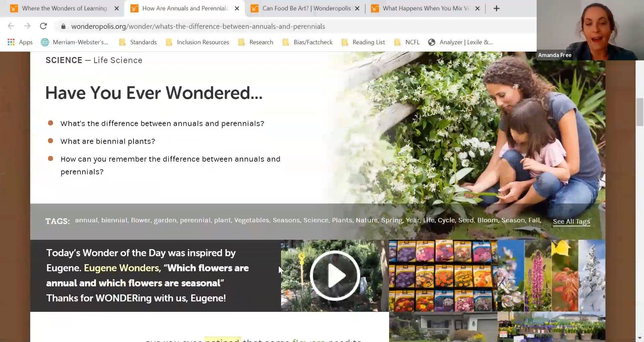Close the Can Food Be Art? tab
This screenshot has width=644, height=342.
(x=357, y=8)
